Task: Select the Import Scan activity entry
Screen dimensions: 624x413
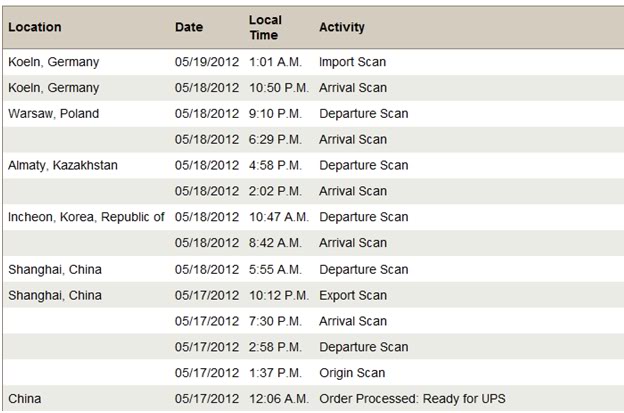Action: [x=352, y=62]
